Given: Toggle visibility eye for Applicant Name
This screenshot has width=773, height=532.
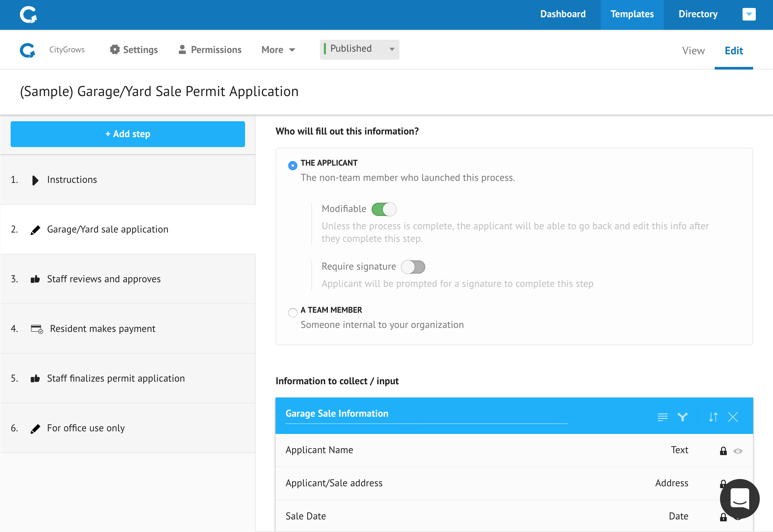Looking at the screenshot, I should point(738,451).
